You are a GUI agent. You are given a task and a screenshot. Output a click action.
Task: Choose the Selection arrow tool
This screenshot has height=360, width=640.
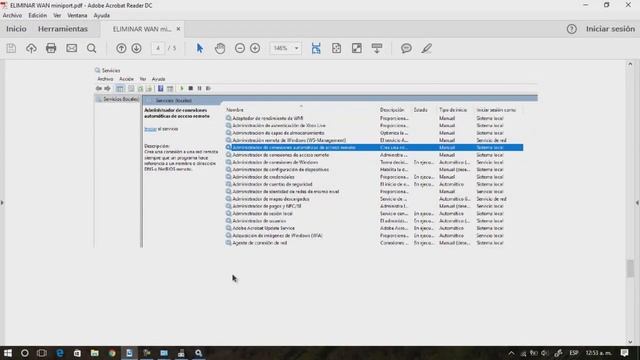pyautogui.click(x=200, y=48)
